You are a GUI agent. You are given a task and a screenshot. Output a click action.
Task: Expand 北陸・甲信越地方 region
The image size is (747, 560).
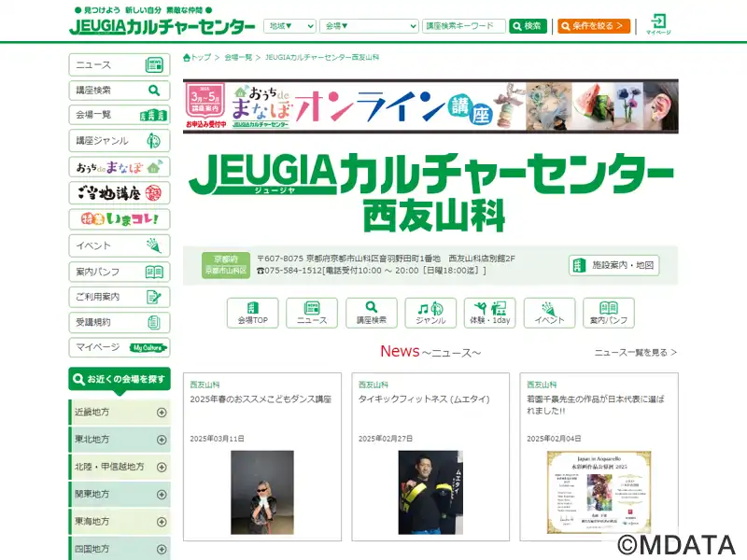tap(120, 467)
